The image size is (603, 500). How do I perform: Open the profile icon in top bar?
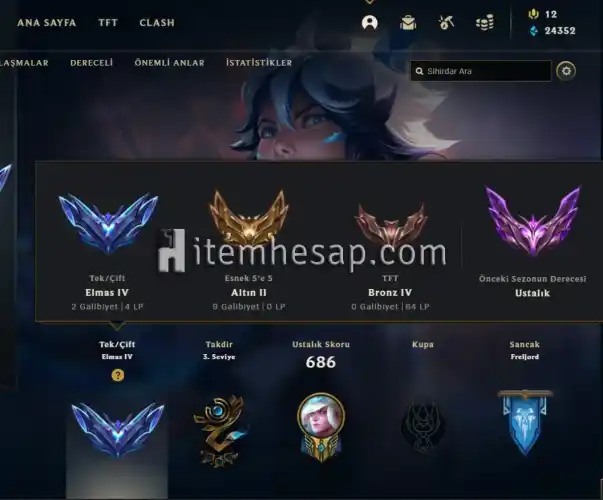pos(370,22)
